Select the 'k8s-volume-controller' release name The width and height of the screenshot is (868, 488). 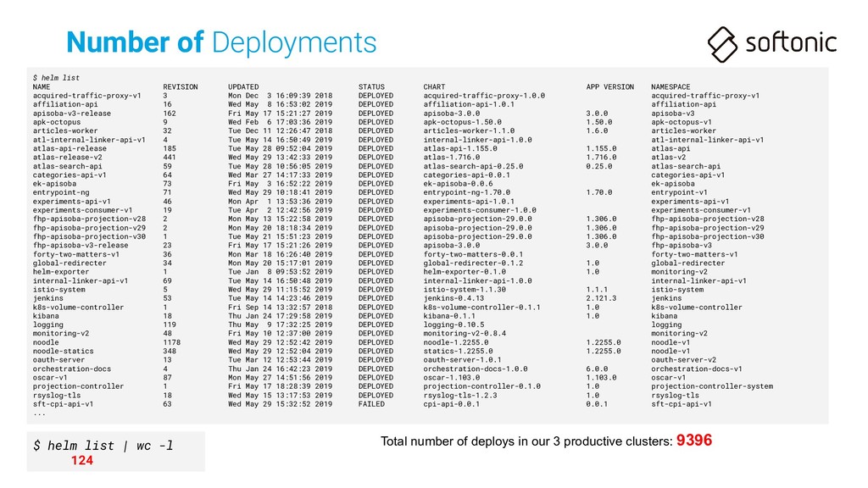point(78,308)
